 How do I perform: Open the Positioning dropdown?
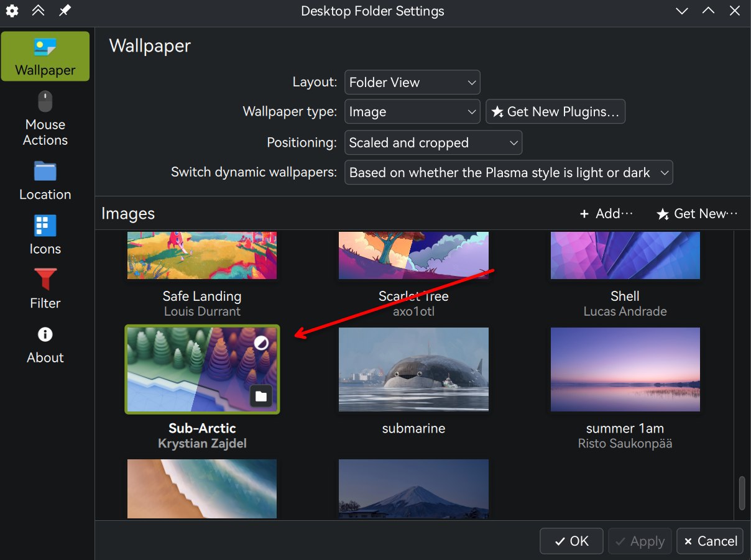[433, 142]
